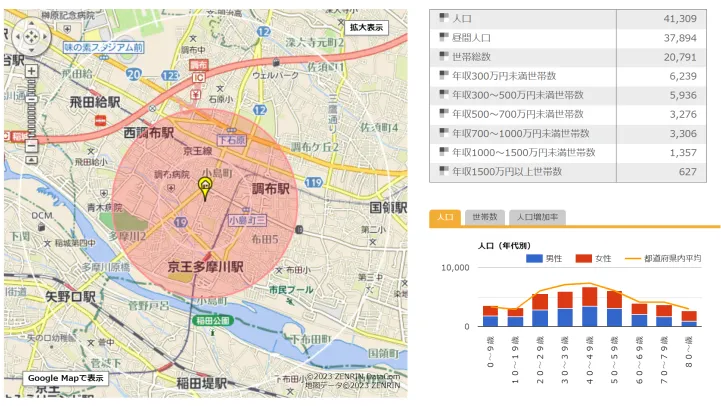
Task: Click the 味の素スタジアム前 map label
Action: pos(104,47)
